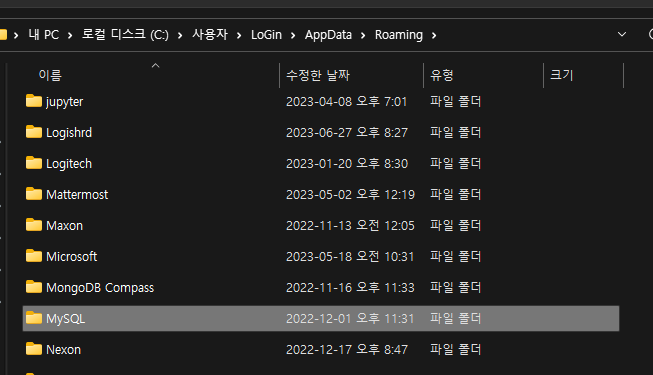Go to 사용자 breadcrumb
653x375 pixels.
210,35
